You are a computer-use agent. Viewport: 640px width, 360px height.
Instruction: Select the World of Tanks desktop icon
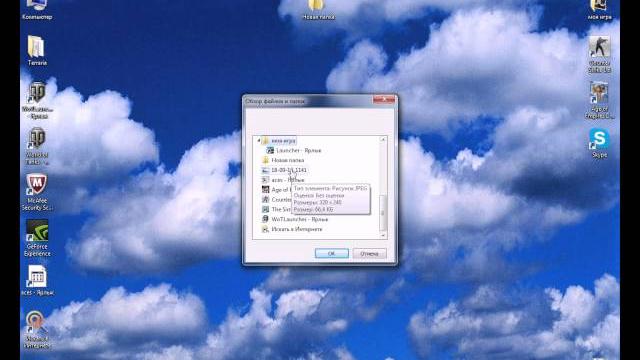(x=37, y=146)
